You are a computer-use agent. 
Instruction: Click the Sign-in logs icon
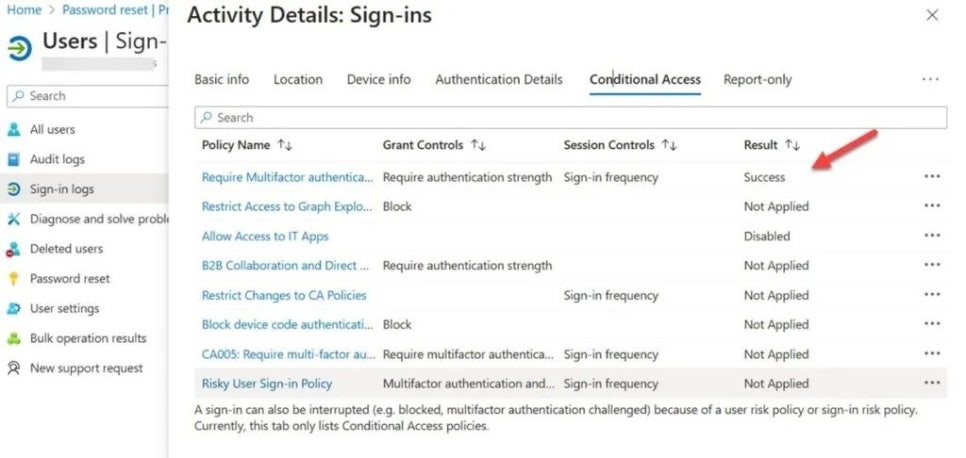(x=14, y=189)
